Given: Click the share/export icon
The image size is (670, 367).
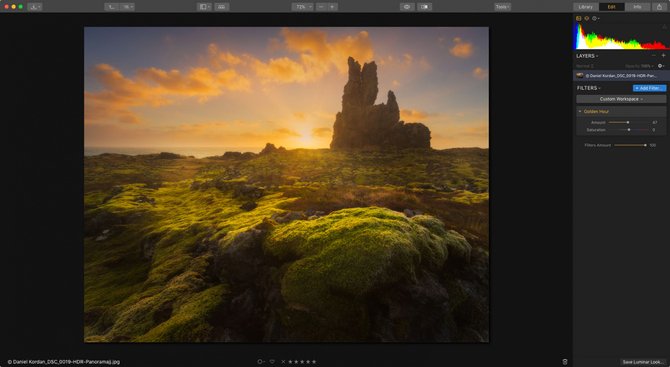Looking at the screenshot, I should [x=660, y=7].
